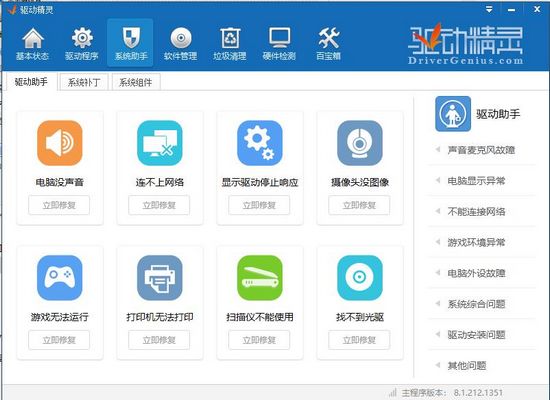Click 立即修复 under 扫描仪不能使用
Image resolution: width=550 pixels, height=400 pixels.
click(259, 340)
